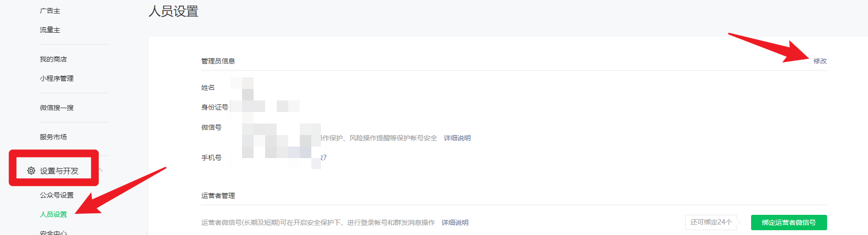This screenshot has height=235, width=868.
Task: Collapse the 设置与开发 section chevron
Action: pos(101,170)
